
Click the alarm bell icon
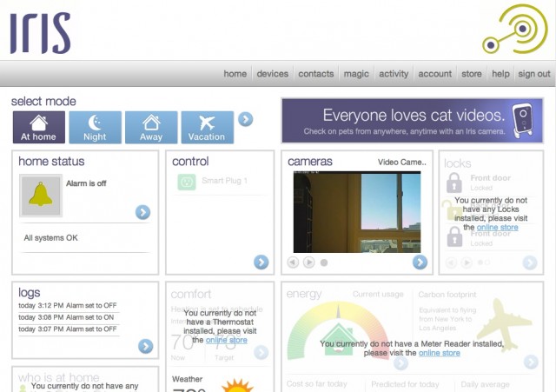tap(41, 196)
